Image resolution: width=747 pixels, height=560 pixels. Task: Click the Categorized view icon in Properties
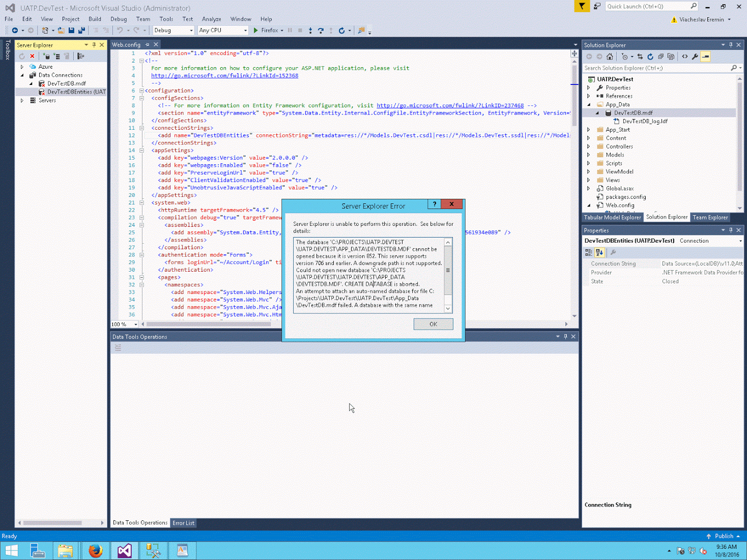pyautogui.click(x=589, y=252)
